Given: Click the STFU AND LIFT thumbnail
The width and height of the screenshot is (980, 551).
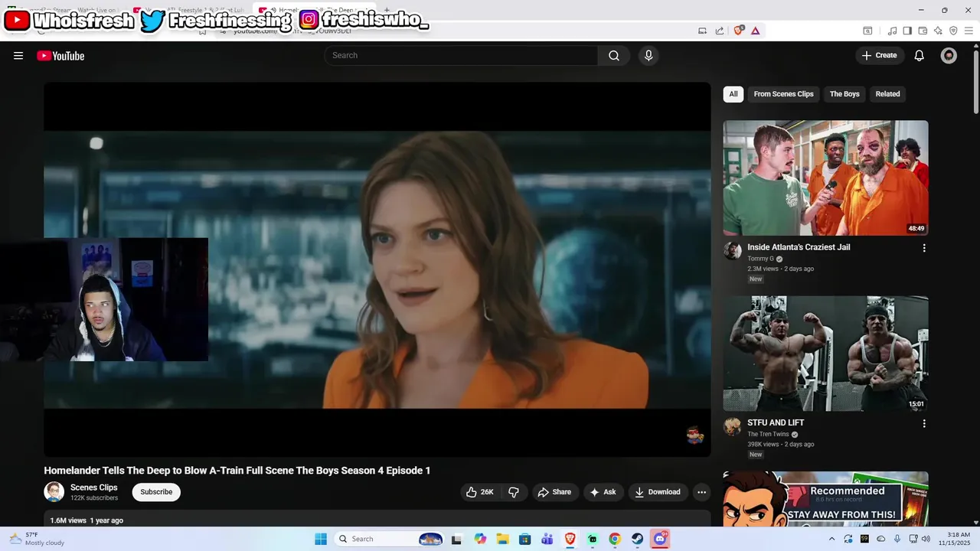Looking at the screenshot, I should coord(825,354).
